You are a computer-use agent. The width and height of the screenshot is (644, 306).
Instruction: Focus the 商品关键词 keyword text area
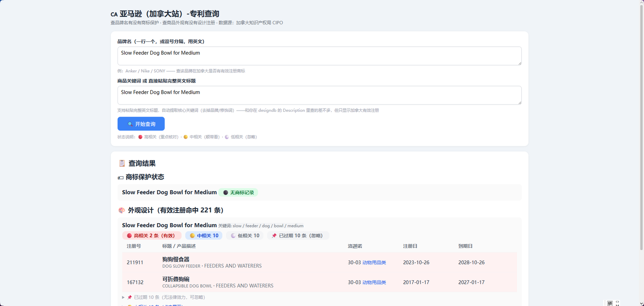pos(320,95)
